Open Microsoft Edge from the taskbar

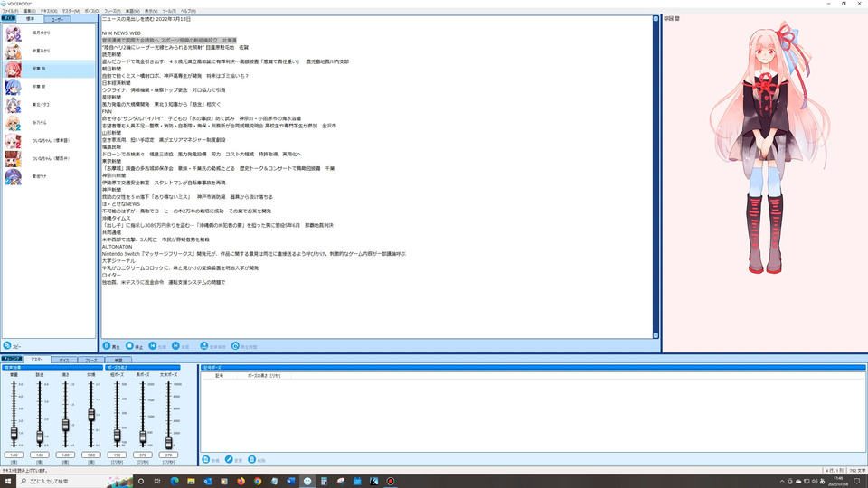[175, 482]
